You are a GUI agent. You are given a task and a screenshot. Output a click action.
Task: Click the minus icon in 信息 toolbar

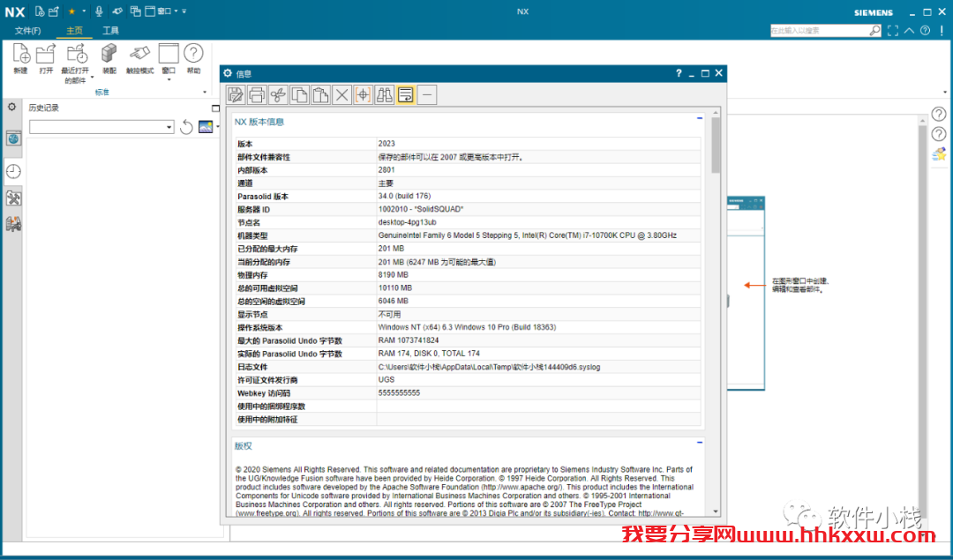coord(427,94)
